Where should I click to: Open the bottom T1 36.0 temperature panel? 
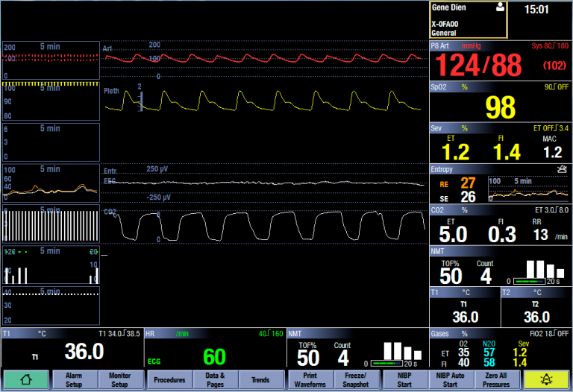pyautogui.click(x=72, y=348)
